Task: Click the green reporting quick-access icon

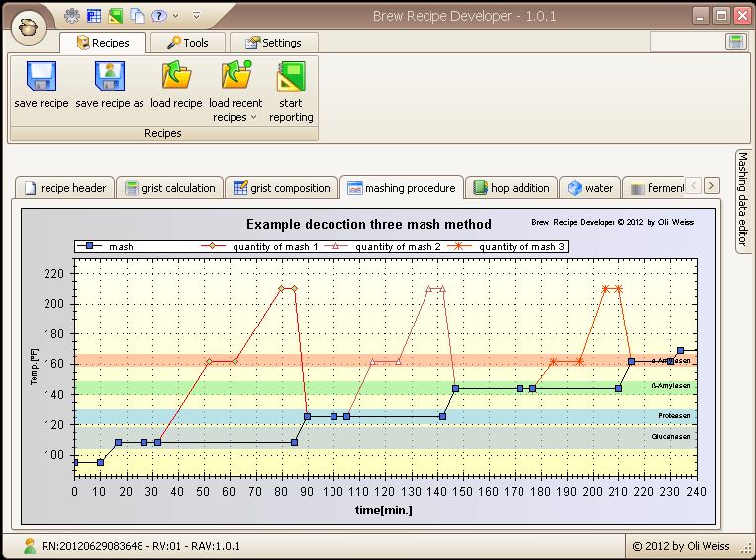Action: click(x=116, y=16)
